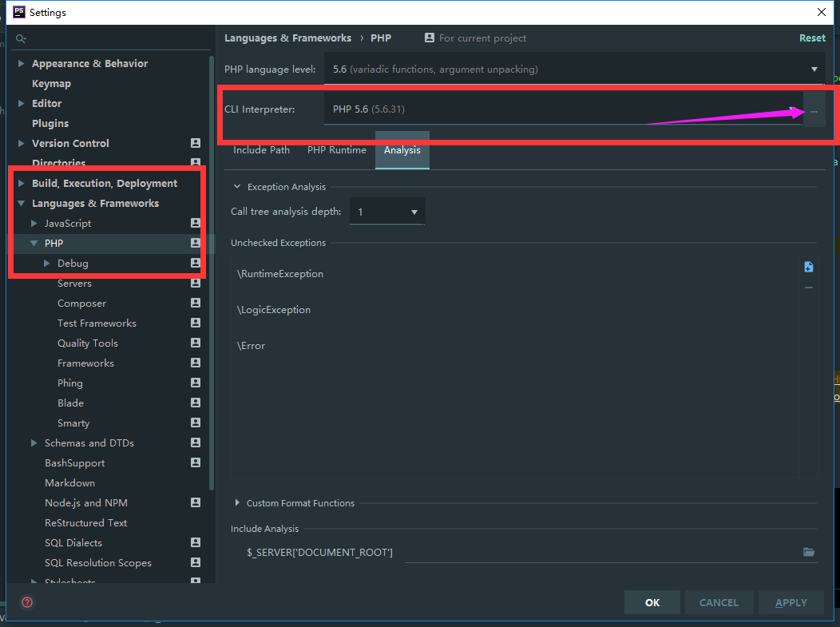The height and width of the screenshot is (627, 840).
Task: Browse for Include Analysis document root folder
Action: point(808,552)
